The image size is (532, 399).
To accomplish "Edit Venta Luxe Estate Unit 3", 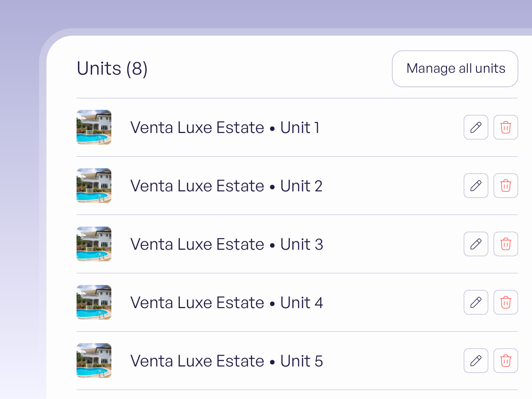I will [x=476, y=244].
